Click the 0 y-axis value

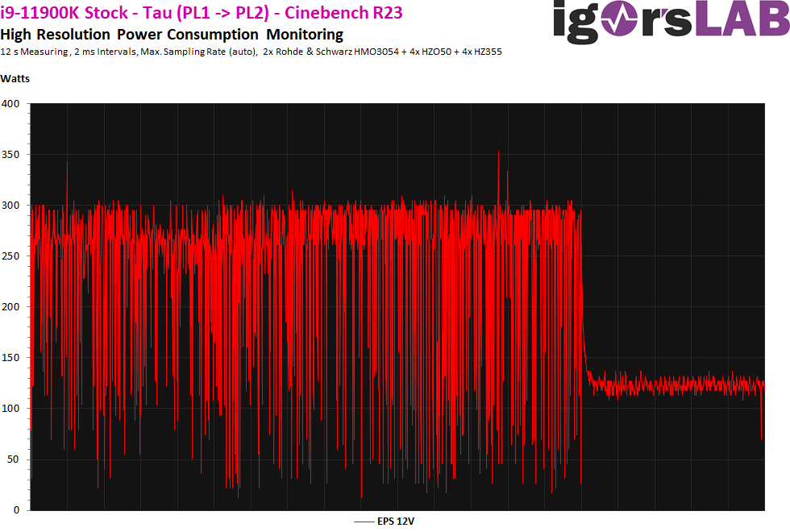pyautogui.click(x=17, y=510)
